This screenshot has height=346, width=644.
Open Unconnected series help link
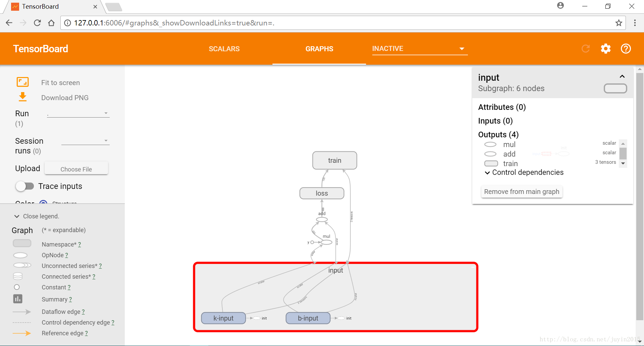click(x=100, y=266)
